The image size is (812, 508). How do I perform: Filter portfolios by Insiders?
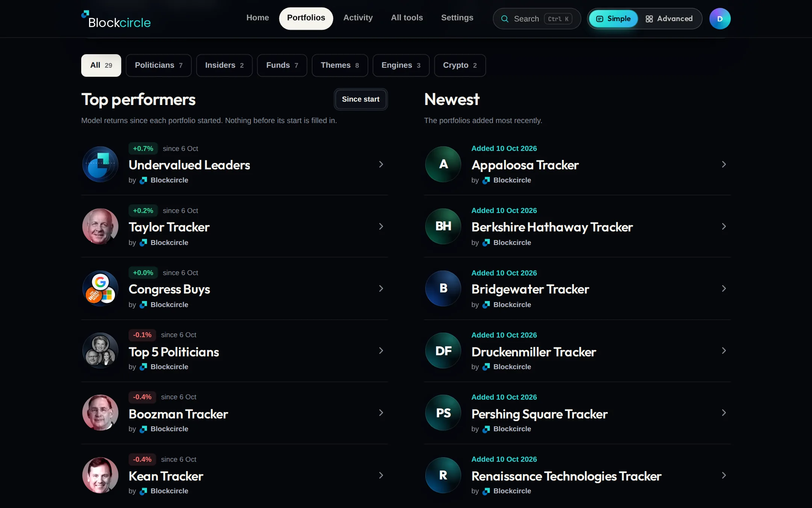(224, 65)
